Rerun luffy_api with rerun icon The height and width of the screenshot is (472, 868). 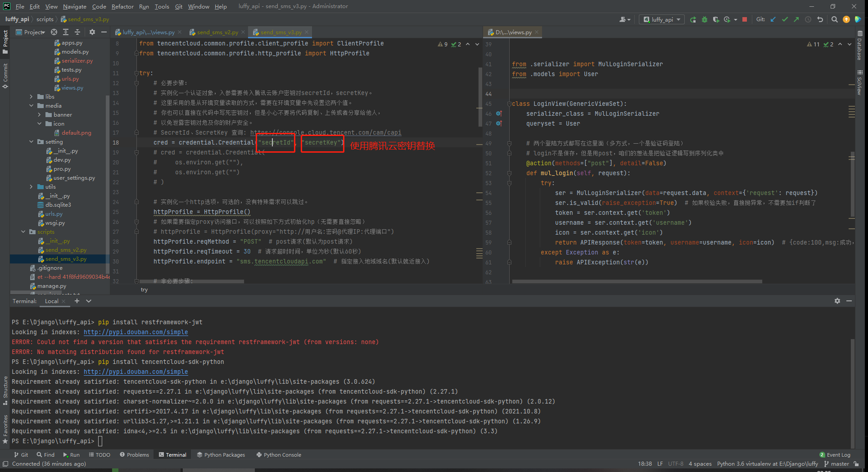point(693,19)
